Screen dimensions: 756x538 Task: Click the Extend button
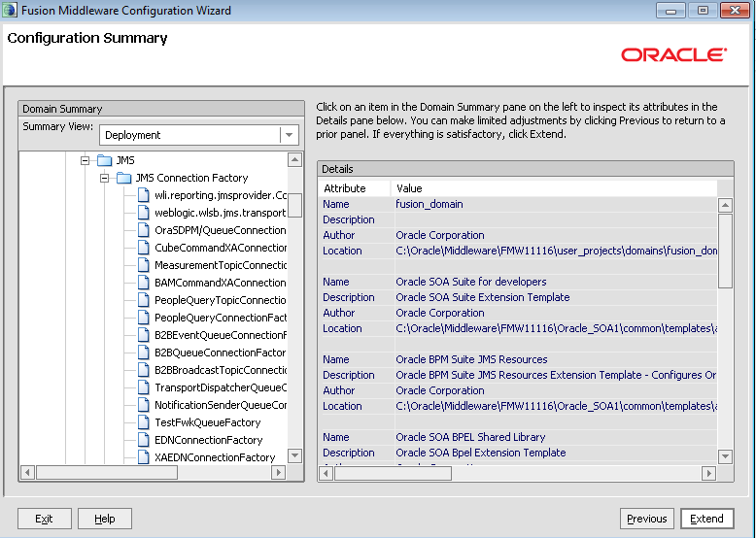(706, 519)
